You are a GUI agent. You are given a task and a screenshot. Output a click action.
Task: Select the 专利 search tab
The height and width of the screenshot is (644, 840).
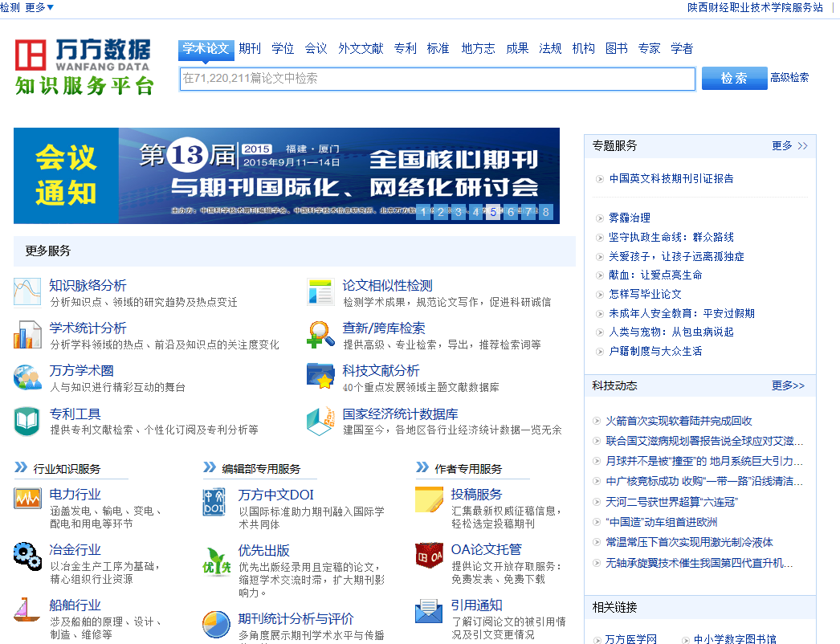(406, 49)
